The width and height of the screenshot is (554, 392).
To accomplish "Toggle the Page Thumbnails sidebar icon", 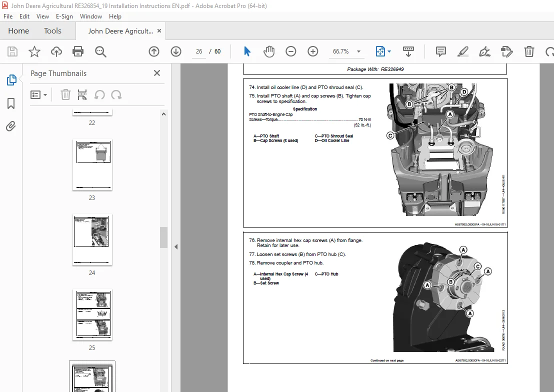I will (11, 80).
